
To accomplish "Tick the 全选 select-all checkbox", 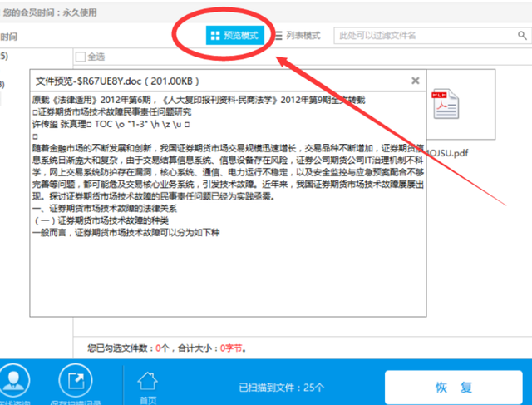I will point(81,57).
